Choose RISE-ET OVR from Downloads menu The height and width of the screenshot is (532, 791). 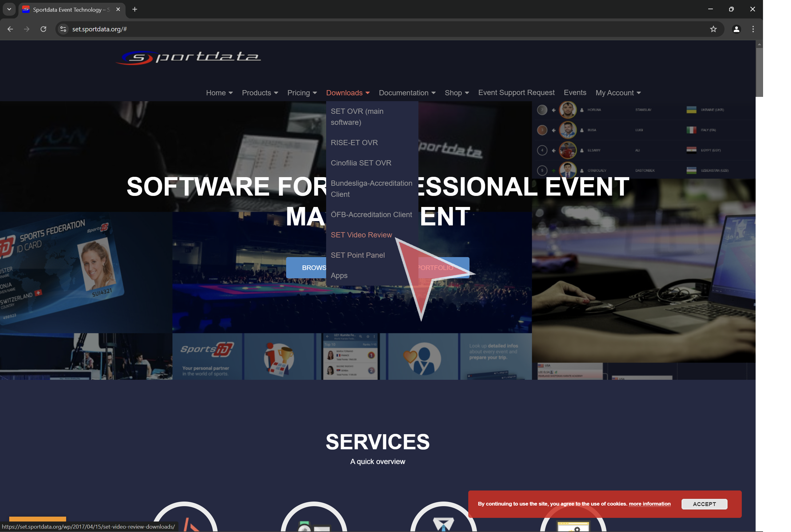[372, 142]
